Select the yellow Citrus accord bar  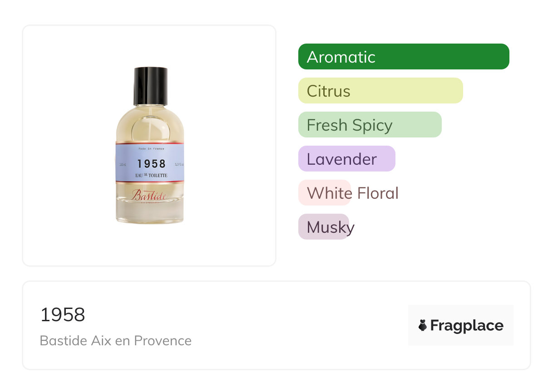[380, 91]
